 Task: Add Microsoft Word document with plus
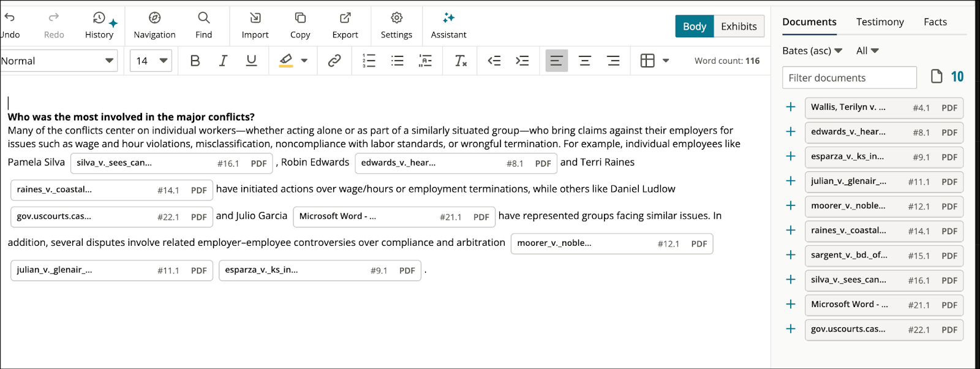click(791, 305)
